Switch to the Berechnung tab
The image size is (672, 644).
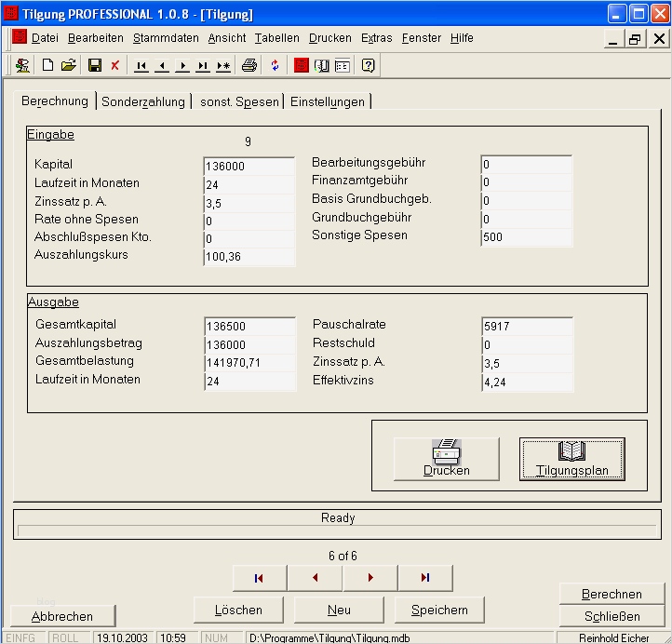point(55,101)
